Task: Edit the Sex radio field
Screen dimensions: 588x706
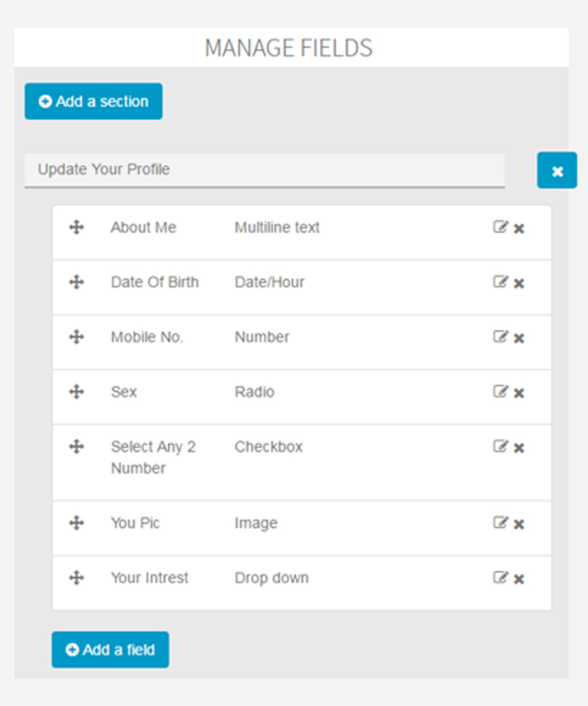Action: coord(500,391)
